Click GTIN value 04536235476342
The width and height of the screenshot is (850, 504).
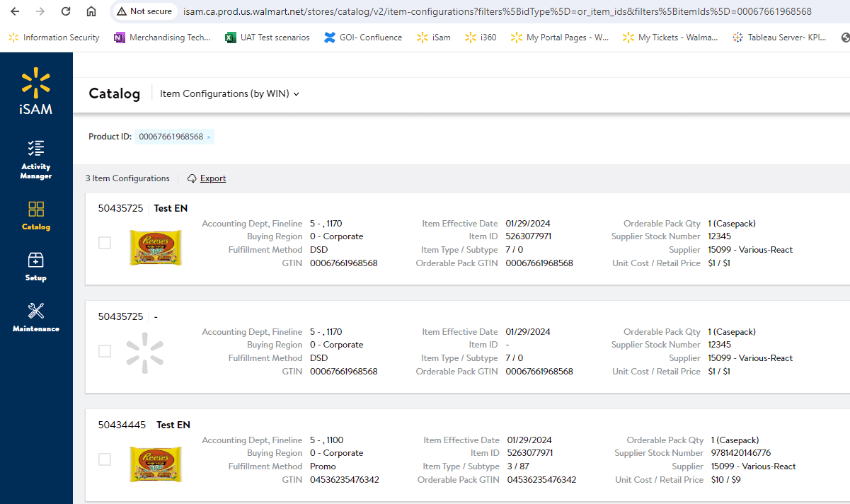click(345, 480)
